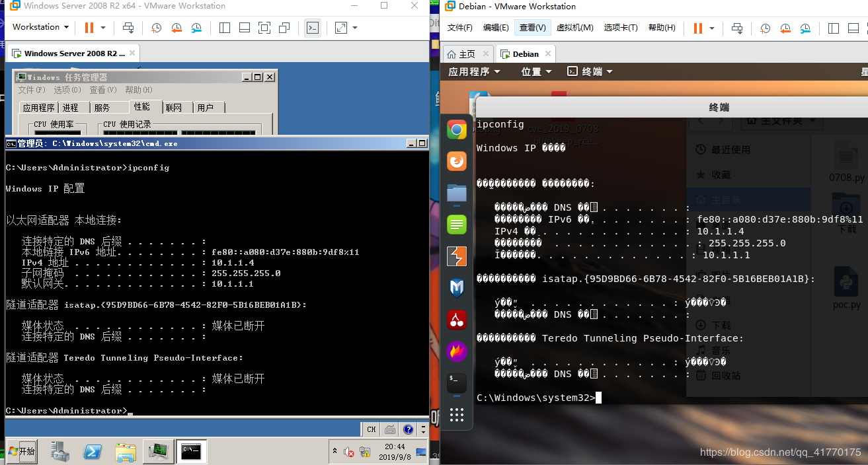
Task: Pause the Debian virtual machine
Action: click(x=697, y=28)
